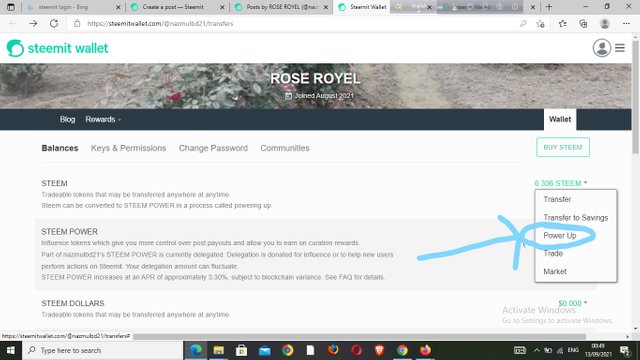Choose Transfer from STEEM menu

[557, 199]
